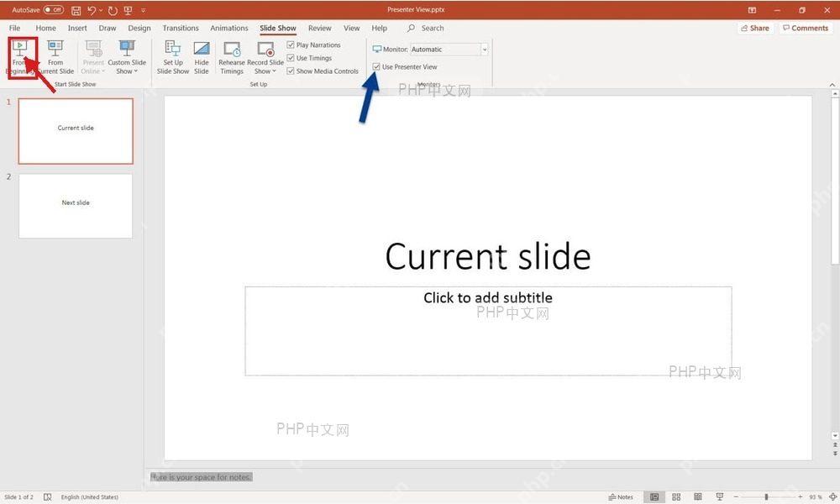Collapse the ribbon with the chevron
The width and height of the screenshot is (840, 504).
pyautogui.click(x=832, y=85)
